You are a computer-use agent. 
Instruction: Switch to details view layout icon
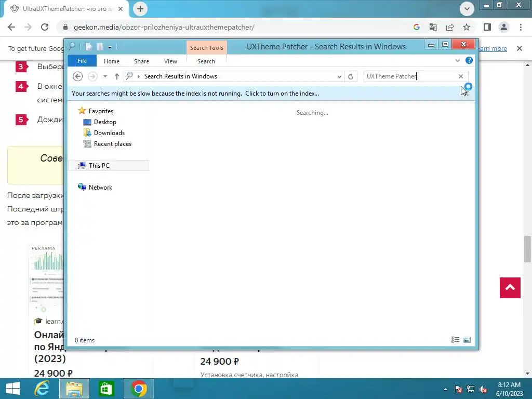pyautogui.click(x=455, y=340)
